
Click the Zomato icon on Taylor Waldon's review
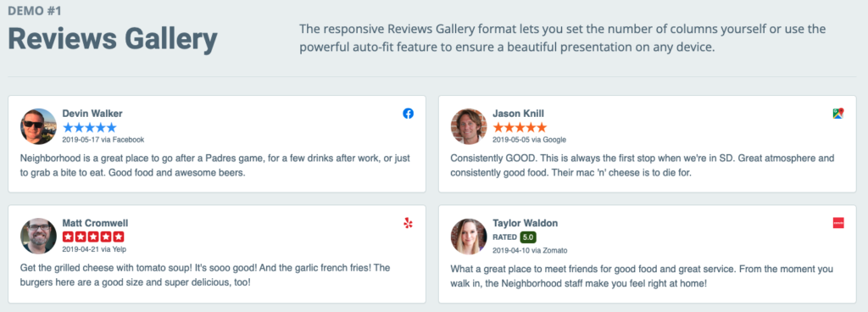838,223
